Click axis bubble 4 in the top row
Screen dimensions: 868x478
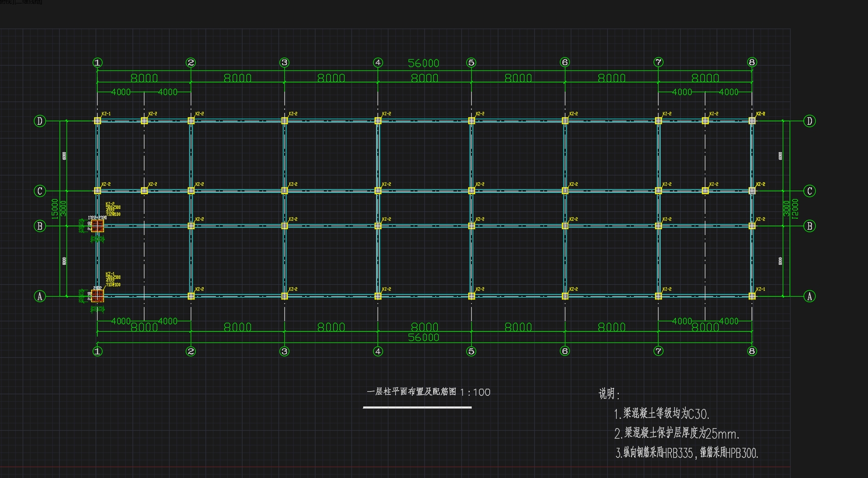[x=378, y=63]
